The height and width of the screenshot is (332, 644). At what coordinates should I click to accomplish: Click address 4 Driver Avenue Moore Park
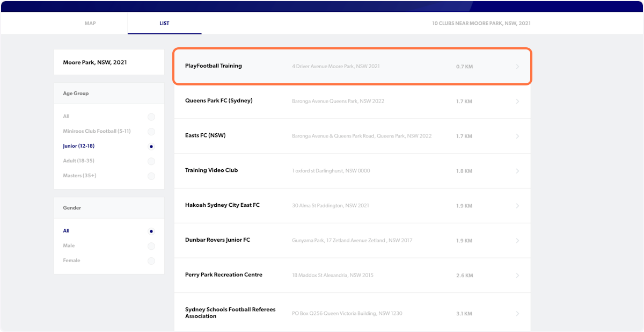[335, 67]
